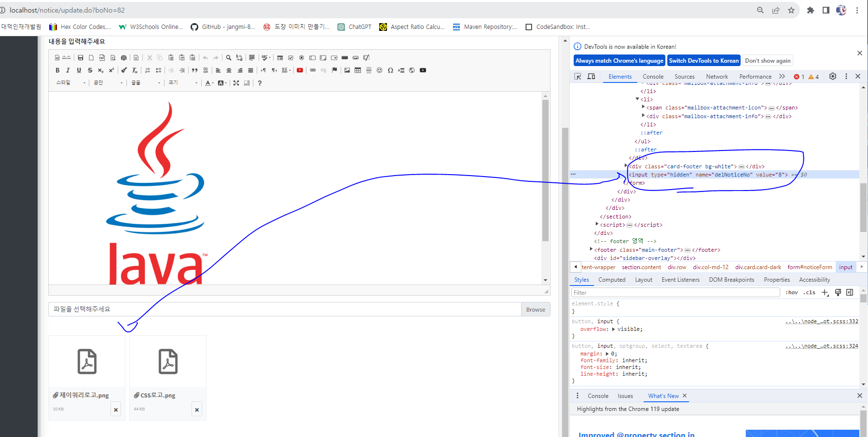Toggle .cls element classes panel
The width and height of the screenshot is (868, 437).
810,293
